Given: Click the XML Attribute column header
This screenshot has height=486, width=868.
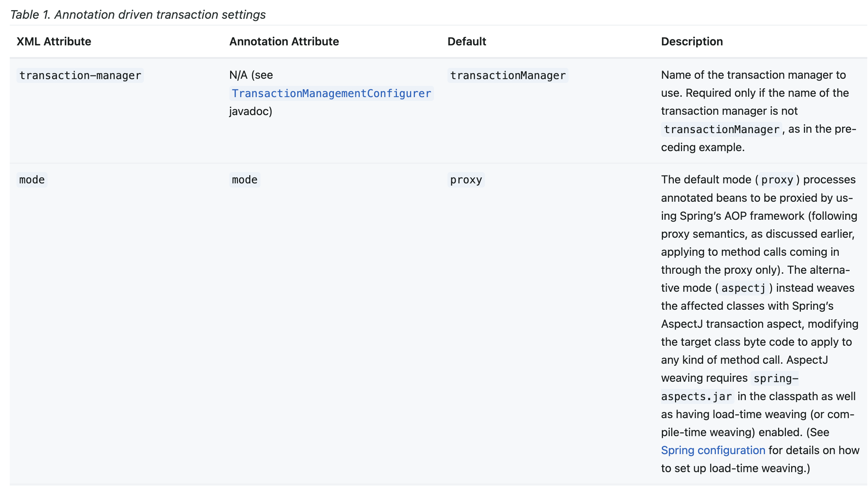Looking at the screenshot, I should (54, 41).
